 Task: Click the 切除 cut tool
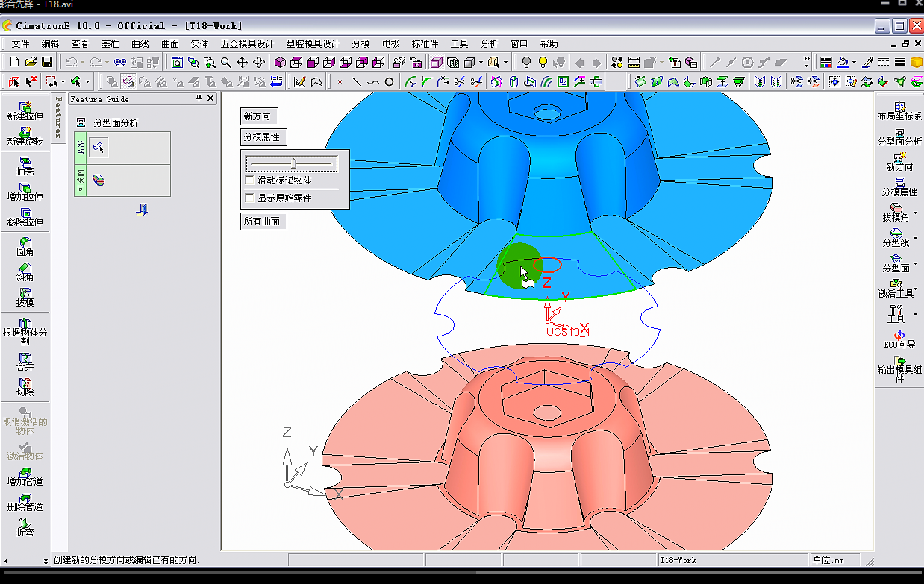click(25, 387)
